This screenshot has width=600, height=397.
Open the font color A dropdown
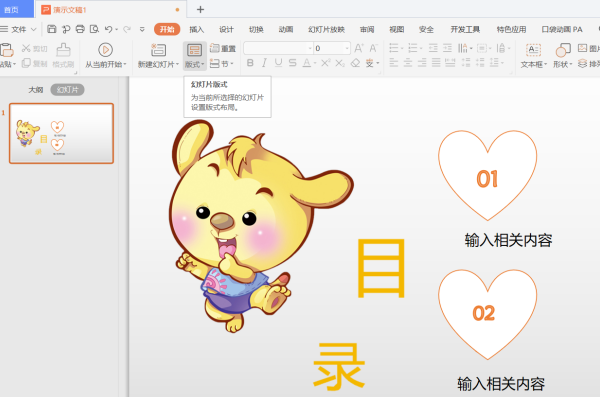(315, 63)
